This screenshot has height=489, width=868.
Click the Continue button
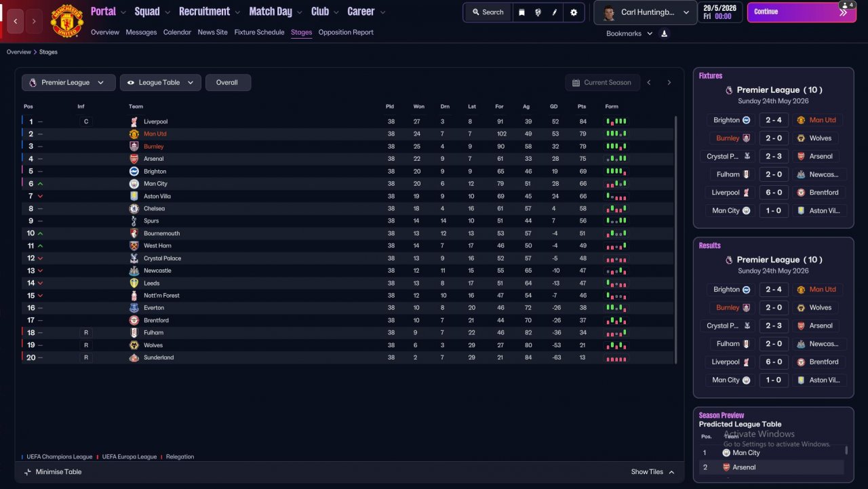[802, 12]
